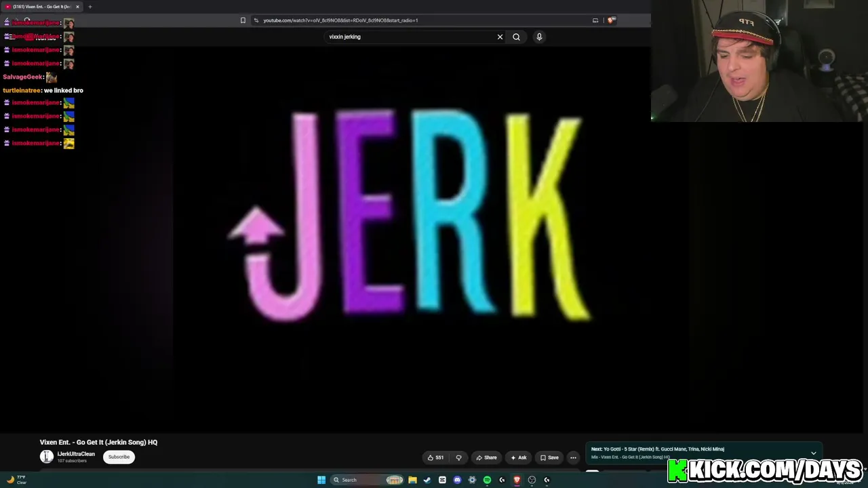
Task: Click the YouTube search magnifier button
Action: tap(516, 37)
